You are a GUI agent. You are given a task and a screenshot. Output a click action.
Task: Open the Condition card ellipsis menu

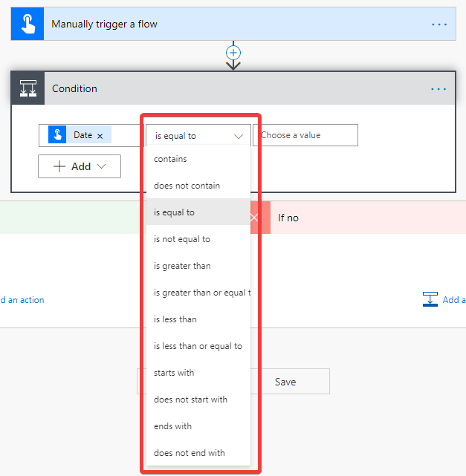(x=439, y=89)
